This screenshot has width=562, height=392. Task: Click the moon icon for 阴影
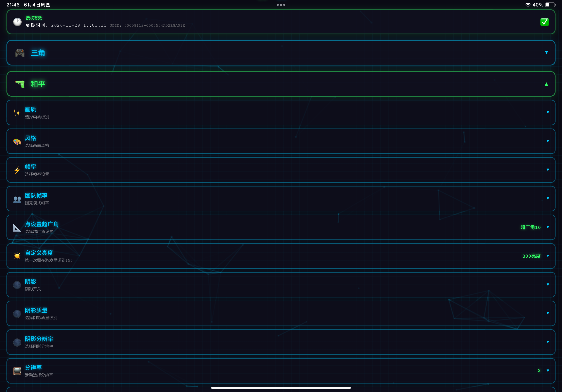pyautogui.click(x=17, y=285)
